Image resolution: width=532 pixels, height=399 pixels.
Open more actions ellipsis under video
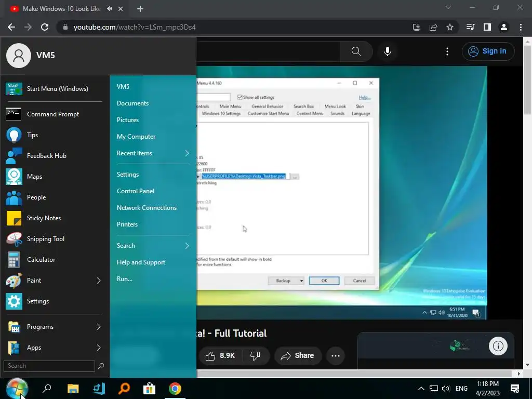tap(336, 355)
